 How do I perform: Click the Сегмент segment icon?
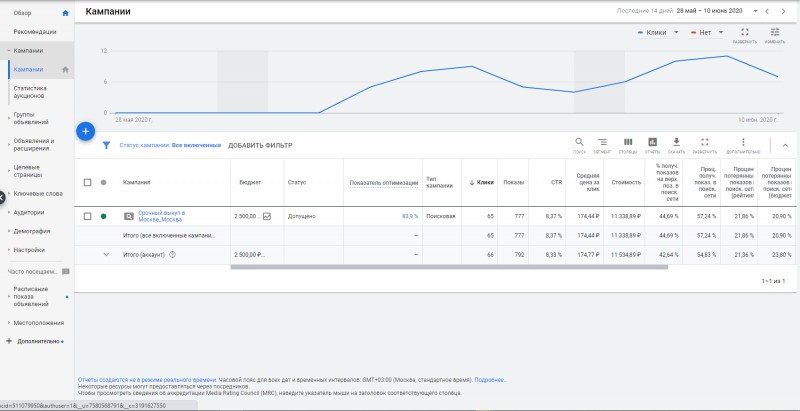tap(603, 143)
